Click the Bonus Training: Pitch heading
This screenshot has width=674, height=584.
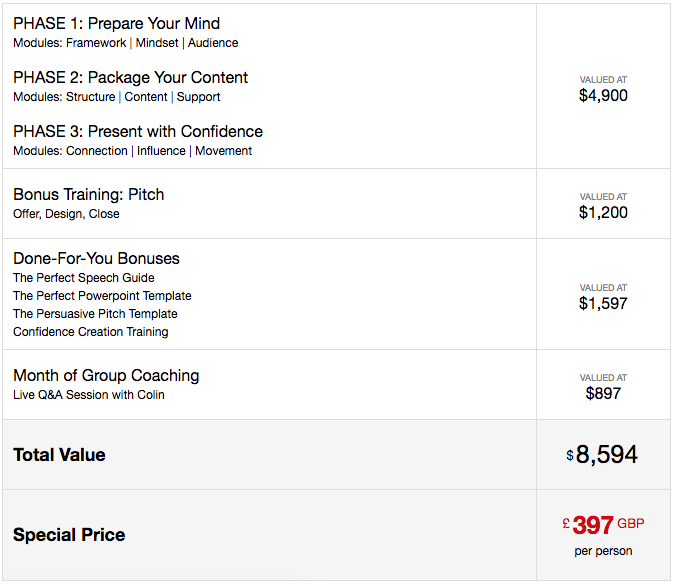coord(88,194)
